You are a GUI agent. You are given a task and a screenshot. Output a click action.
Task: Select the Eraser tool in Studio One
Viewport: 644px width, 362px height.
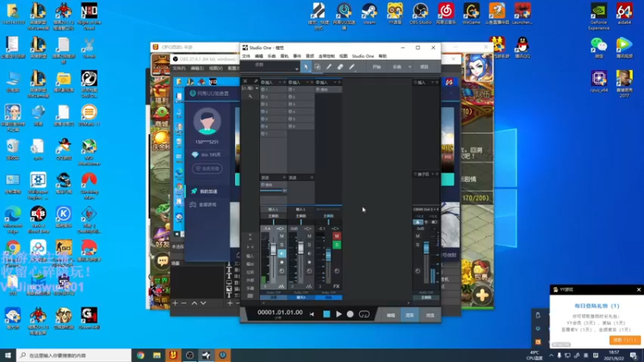[341, 67]
